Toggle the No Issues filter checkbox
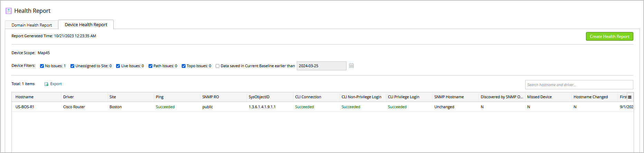644x153 pixels. tap(42, 66)
